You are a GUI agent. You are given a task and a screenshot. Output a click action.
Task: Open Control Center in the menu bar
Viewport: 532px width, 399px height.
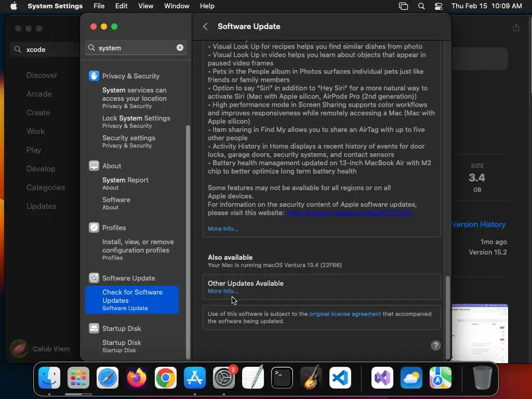pos(438,6)
